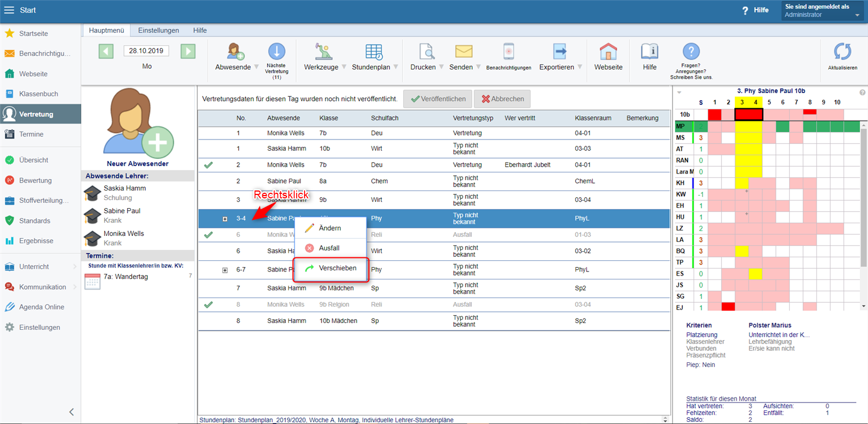Open the Stundenplan timetable icon
Viewport: 868px width, 424px height.
click(x=374, y=52)
